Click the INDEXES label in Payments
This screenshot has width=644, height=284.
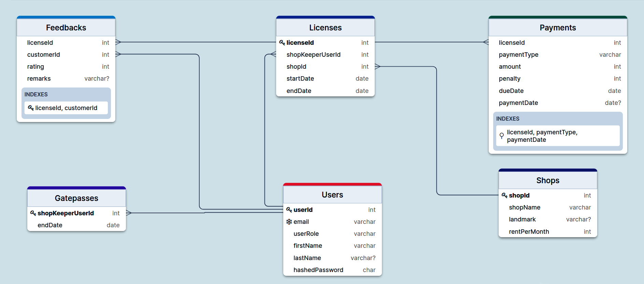(x=508, y=119)
